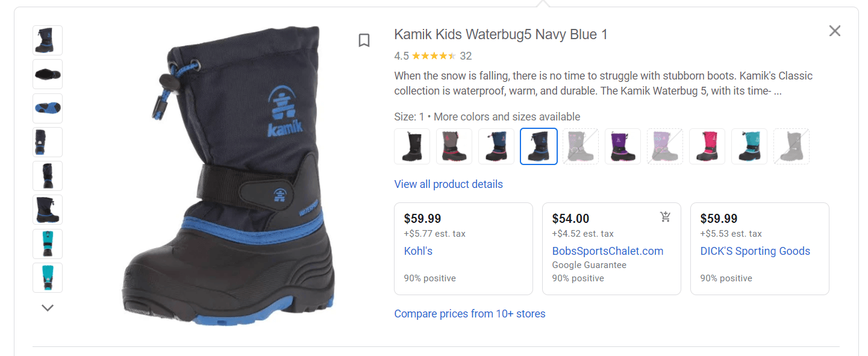Select the pink boot color variant
The image size is (868, 356).
[x=707, y=146]
